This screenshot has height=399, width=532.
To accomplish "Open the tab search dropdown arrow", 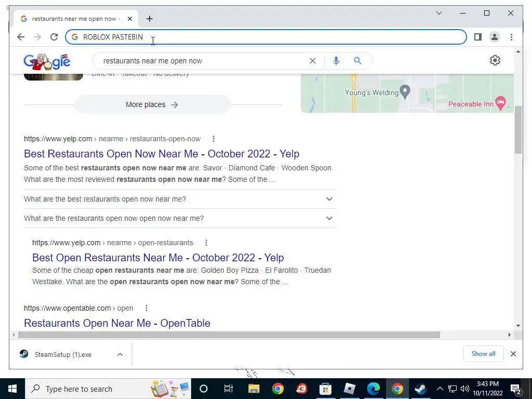I will pyautogui.click(x=438, y=13).
